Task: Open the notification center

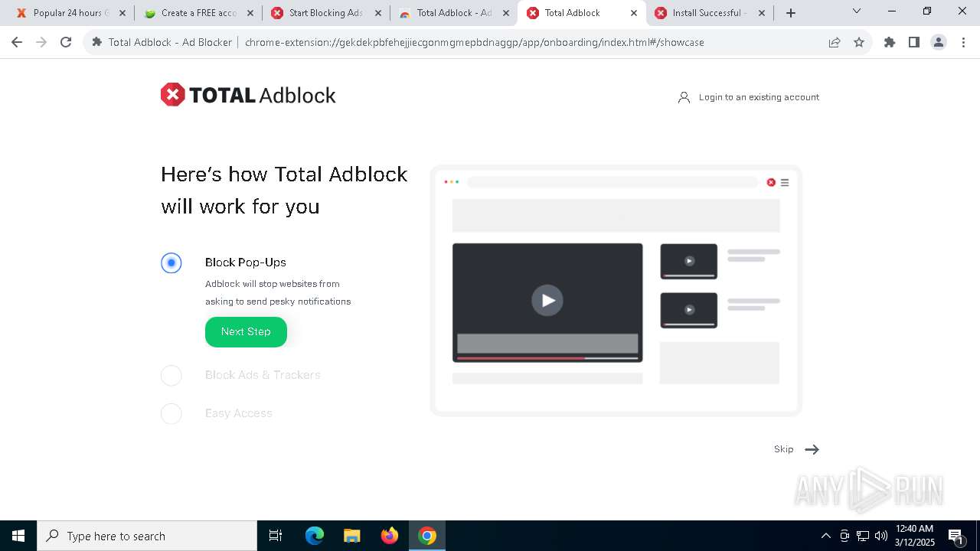Action: 955,536
